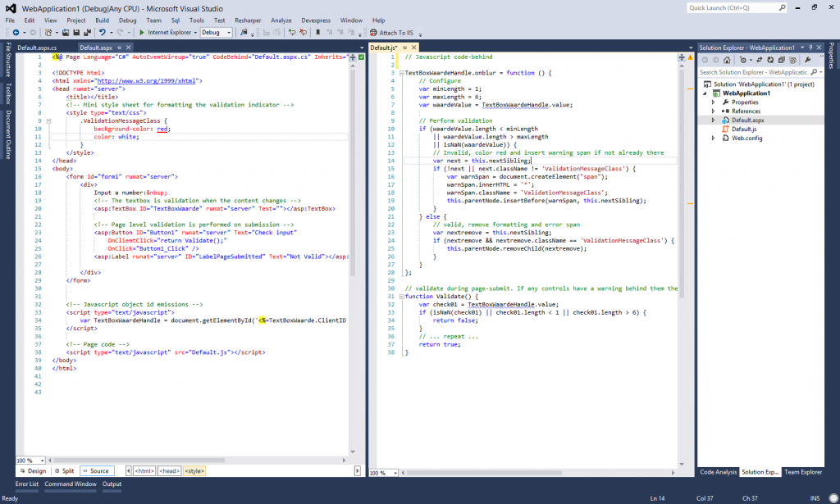Viewport: 840px width, 504px height.
Task: Open the Undo history dropdown arrow
Action: (x=112, y=33)
